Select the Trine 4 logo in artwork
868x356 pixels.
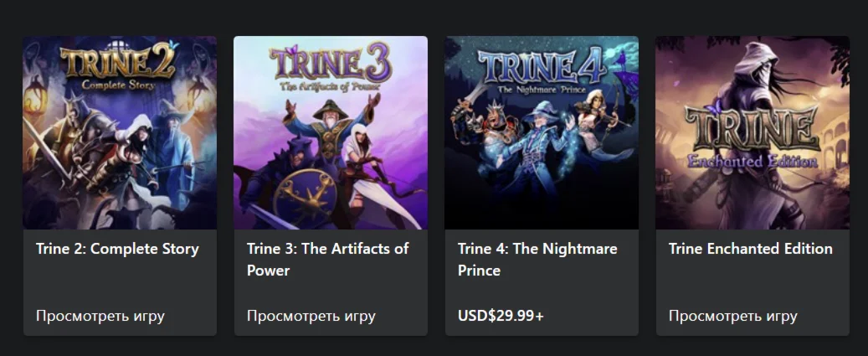542,69
